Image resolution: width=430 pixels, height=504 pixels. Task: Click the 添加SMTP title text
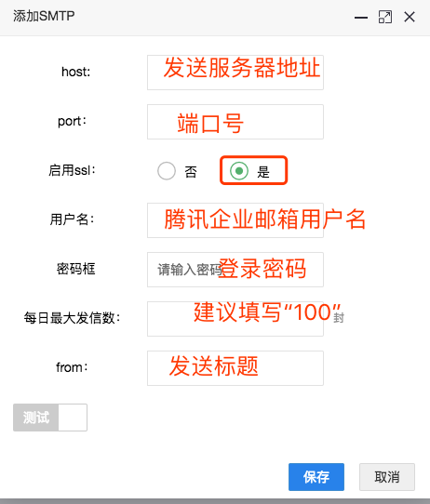(44, 16)
